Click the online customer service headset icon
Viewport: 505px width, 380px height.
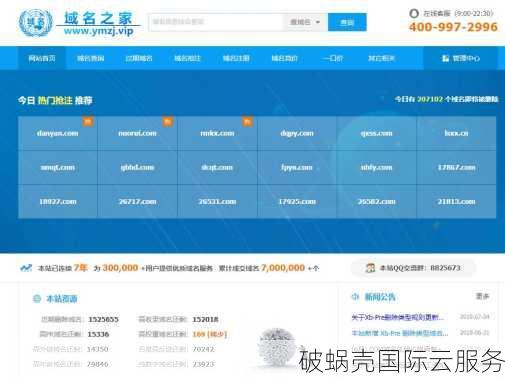[x=414, y=13]
